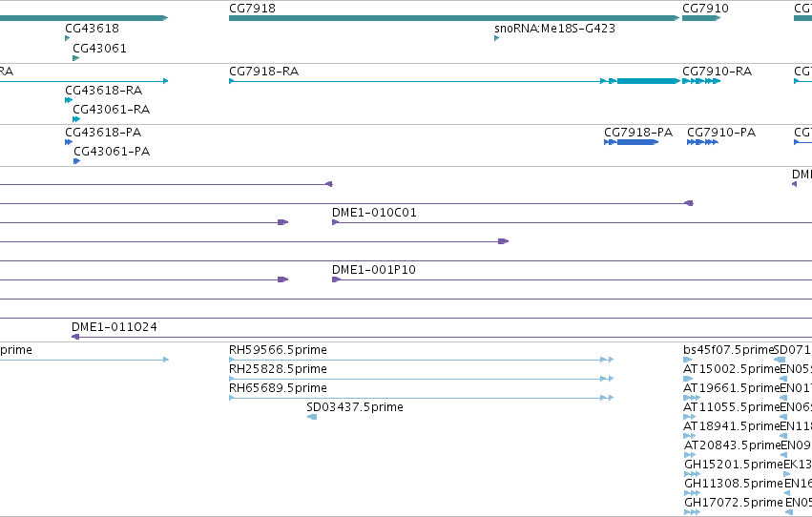Click the GH17072.5prime EST label
Viewport: 812px width, 517px height.
pos(734,503)
